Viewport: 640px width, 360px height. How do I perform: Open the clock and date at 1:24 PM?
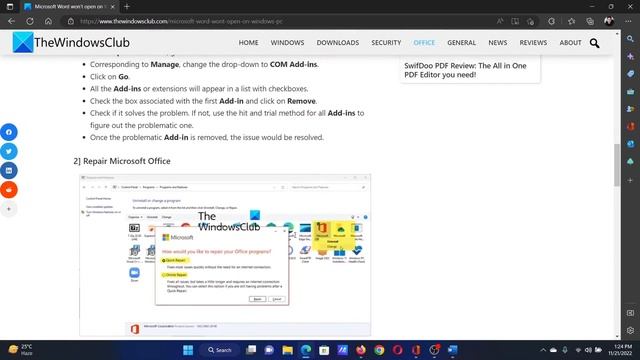[x=620, y=350]
